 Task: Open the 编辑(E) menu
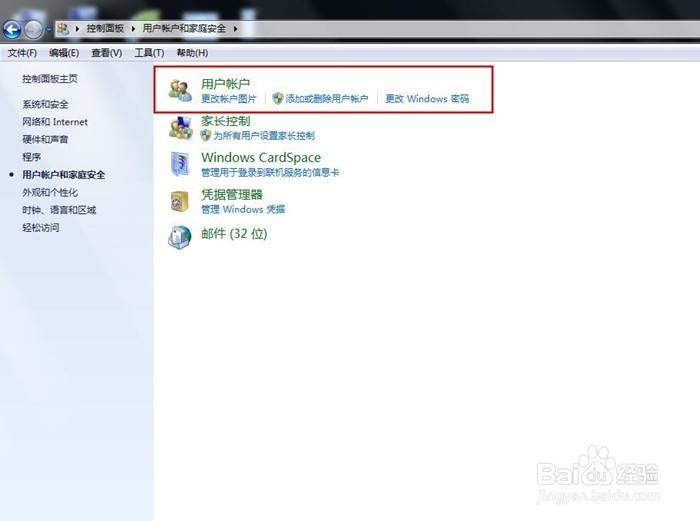64,53
